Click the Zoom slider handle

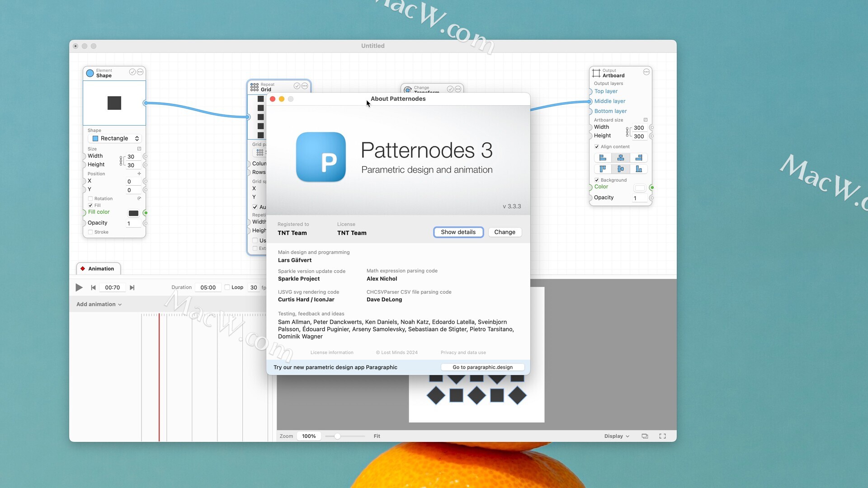point(337,436)
